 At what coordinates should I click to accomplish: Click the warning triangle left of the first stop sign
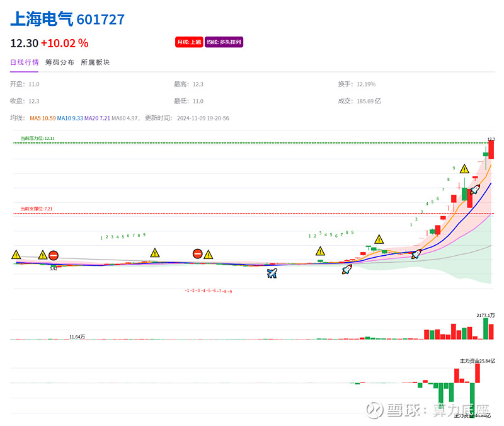pyautogui.click(x=42, y=255)
